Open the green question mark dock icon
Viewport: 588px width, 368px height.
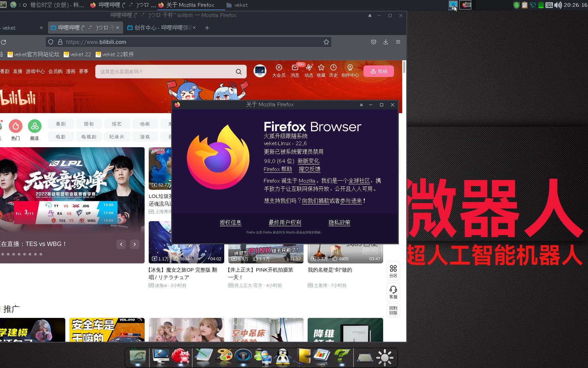[x=342, y=356]
